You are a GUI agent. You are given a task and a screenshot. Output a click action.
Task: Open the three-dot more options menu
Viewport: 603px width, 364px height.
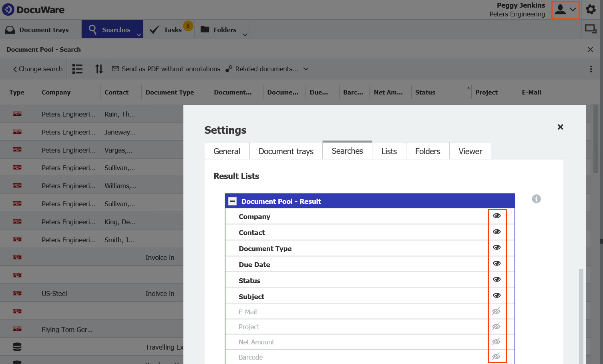point(591,69)
